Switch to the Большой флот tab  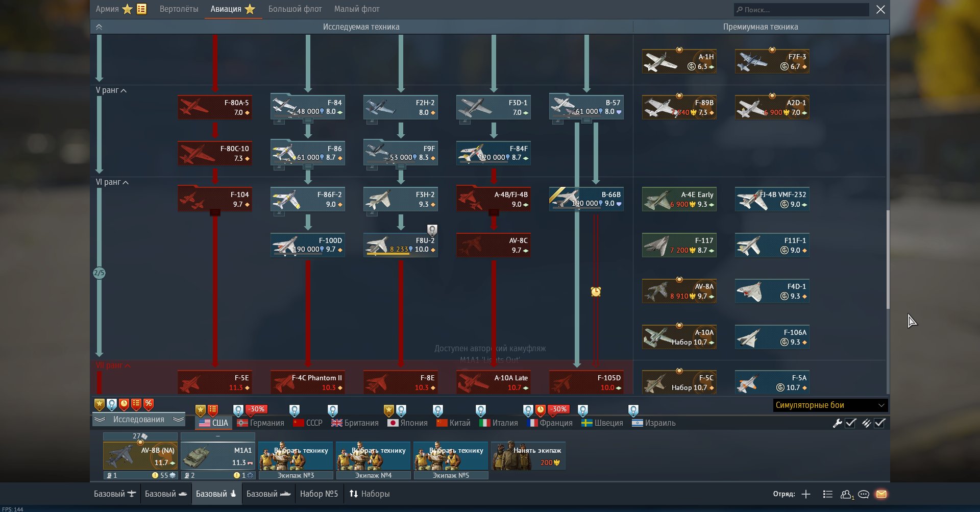tap(295, 9)
